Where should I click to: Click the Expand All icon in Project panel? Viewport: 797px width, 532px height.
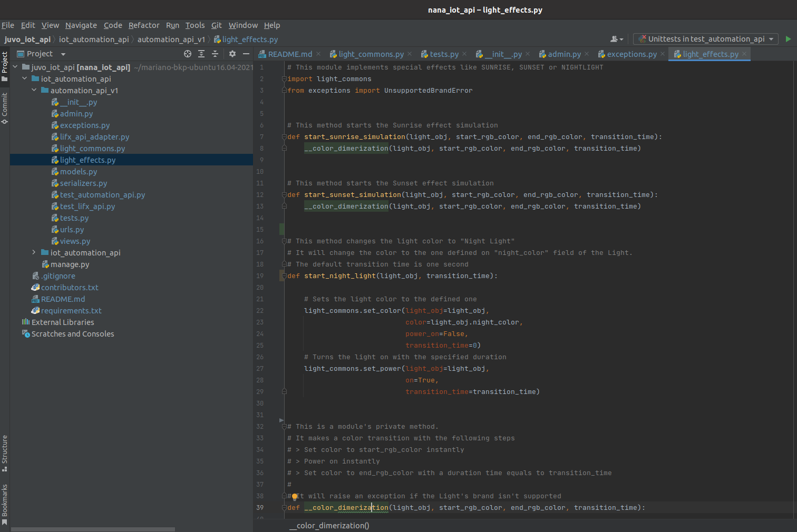(x=201, y=54)
